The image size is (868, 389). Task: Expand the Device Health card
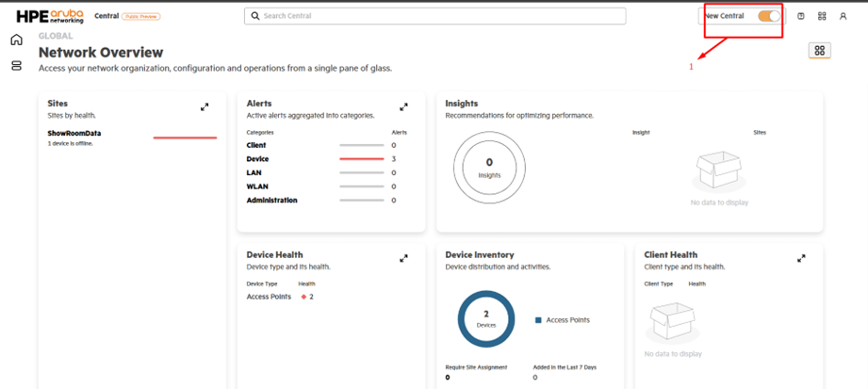coord(404,258)
